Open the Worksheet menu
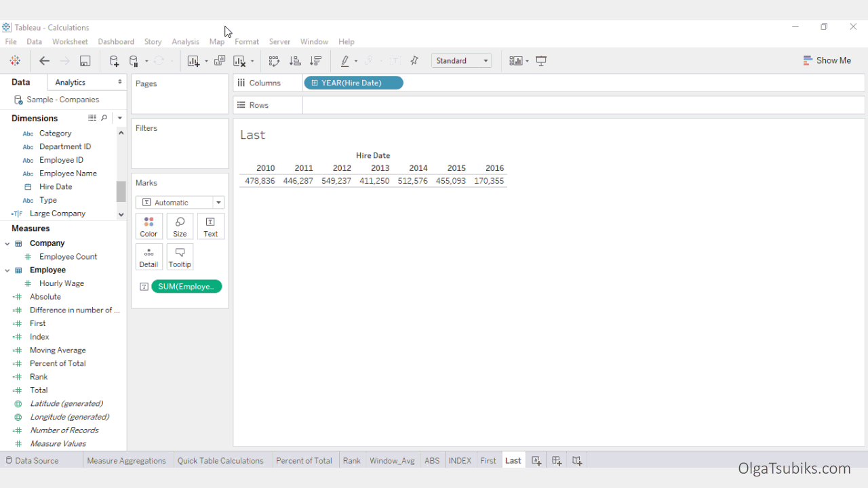The width and height of the screenshot is (868, 488). click(70, 41)
